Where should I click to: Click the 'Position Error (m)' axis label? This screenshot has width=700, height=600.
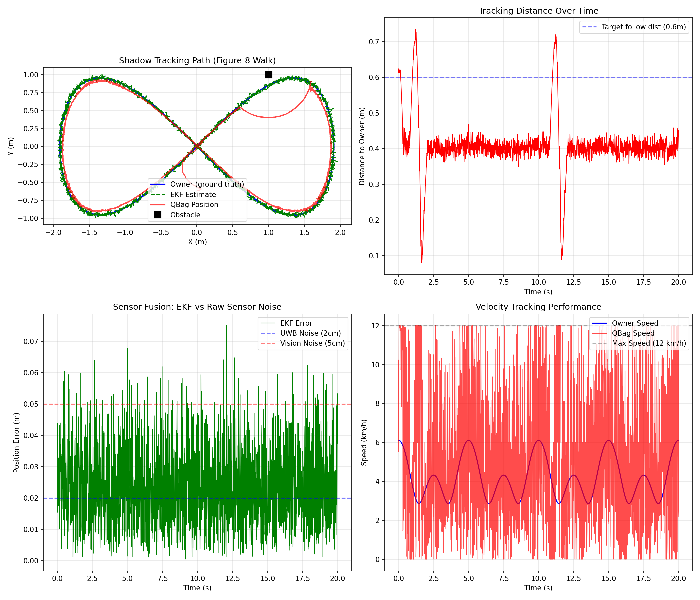click(x=16, y=443)
